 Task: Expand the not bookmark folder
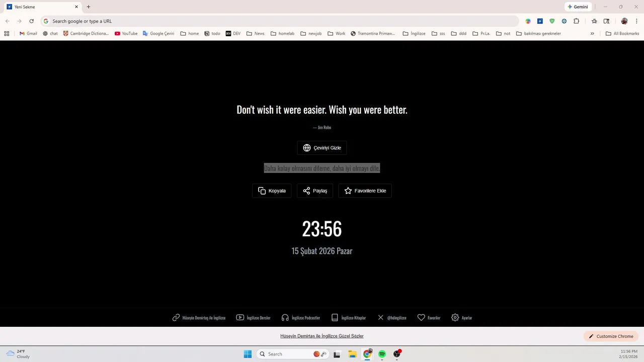click(x=503, y=34)
